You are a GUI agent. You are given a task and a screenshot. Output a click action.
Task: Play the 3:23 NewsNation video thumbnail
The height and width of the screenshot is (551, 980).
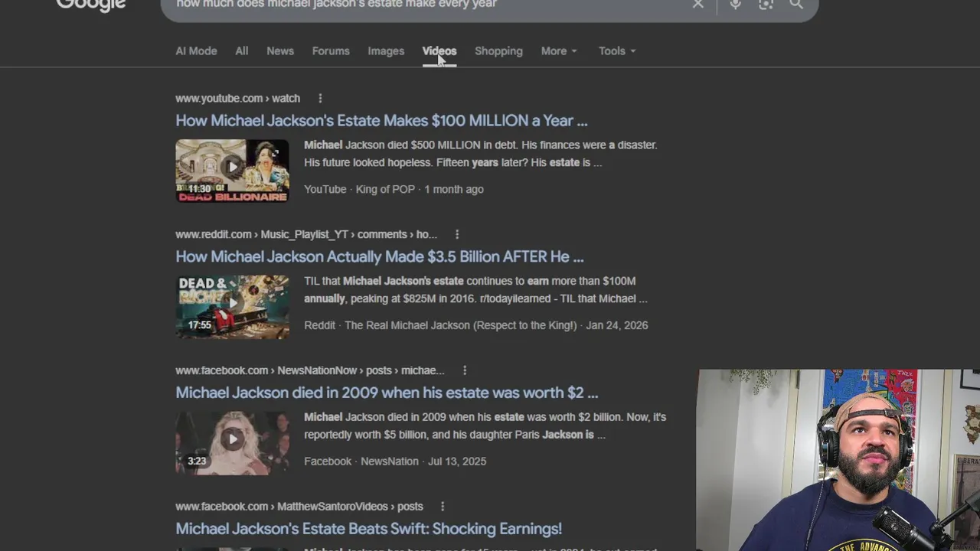click(x=232, y=442)
